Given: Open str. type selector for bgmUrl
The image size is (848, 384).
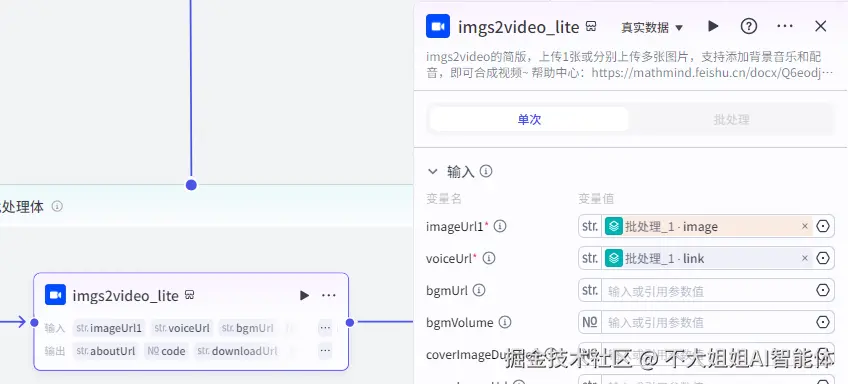Looking at the screenshot, I should coord(590,290).
